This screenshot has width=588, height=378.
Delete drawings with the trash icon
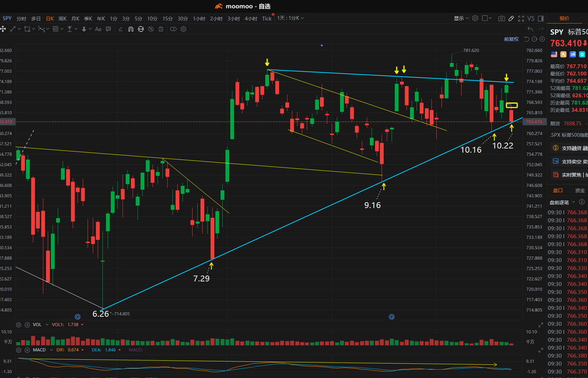[161, 29]
